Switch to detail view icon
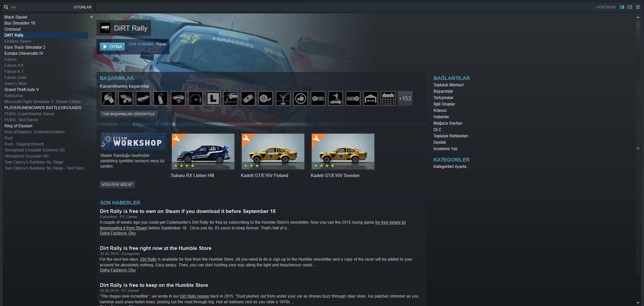This screenshot has width=644, height=306. coord(622,7)
